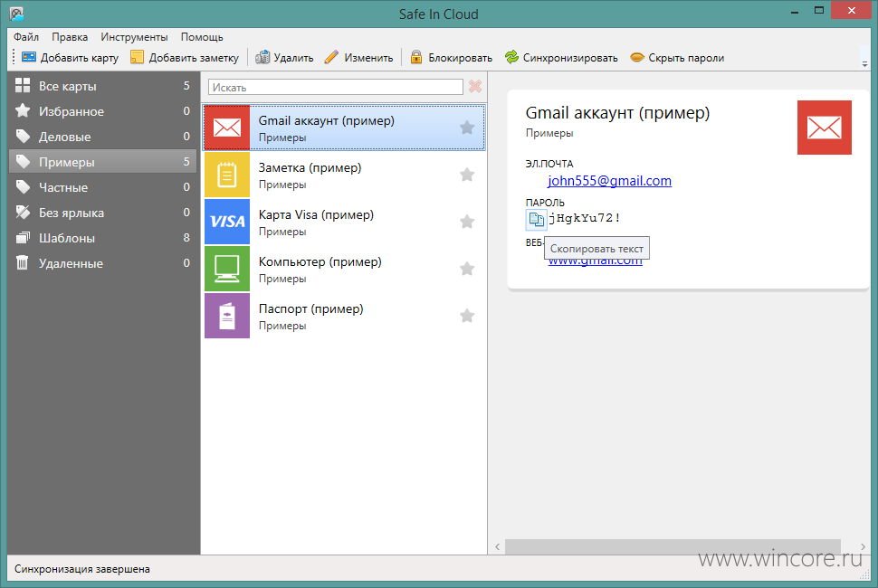This screenshot has height=588, width=878.
Task: Click the Synchronize arrows toolbar icon
Action: click(x=511, y=57)
